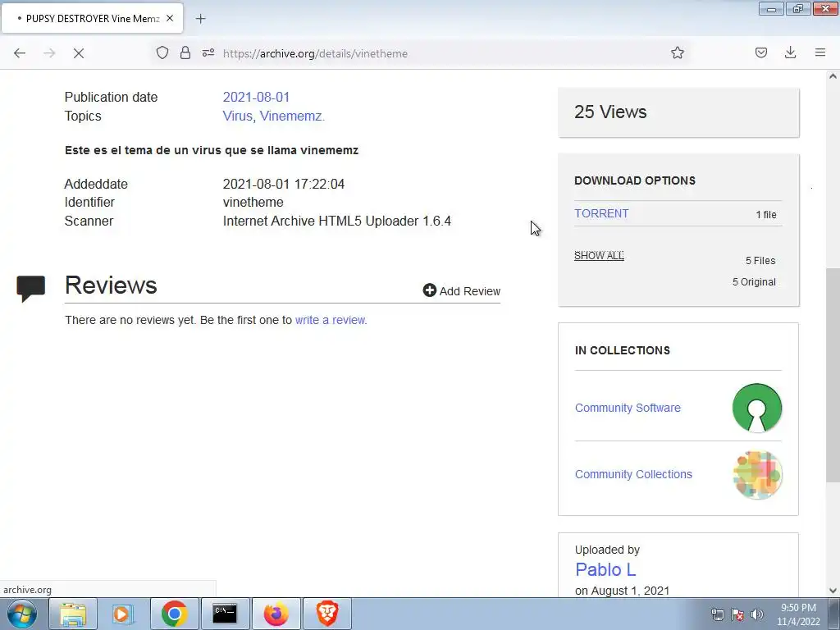The image size is (840, 630).
Task: Click the scrollbar up arrow
Action: tap(833, 76)
